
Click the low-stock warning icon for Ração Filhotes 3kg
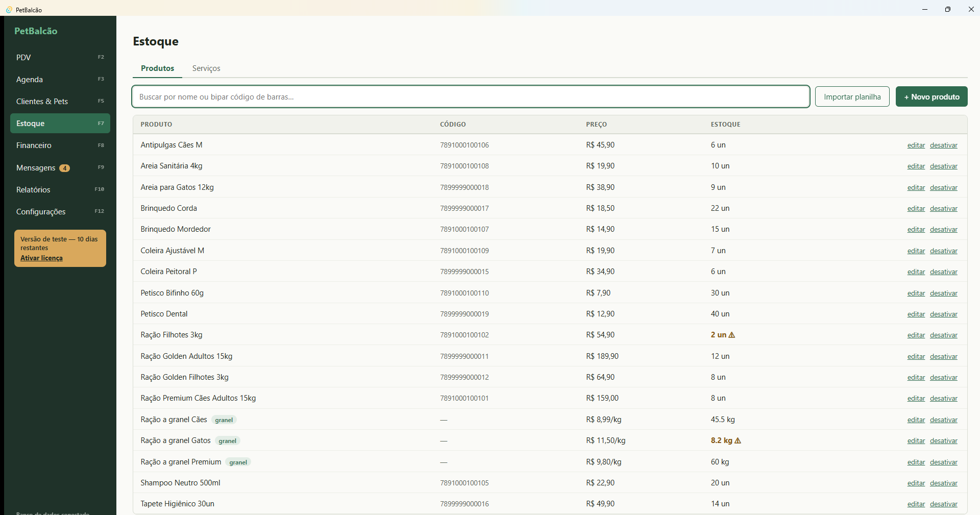(732, 335)
